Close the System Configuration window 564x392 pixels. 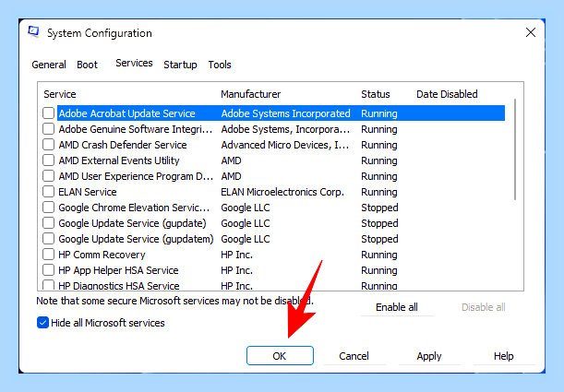[x=531, y=32]
